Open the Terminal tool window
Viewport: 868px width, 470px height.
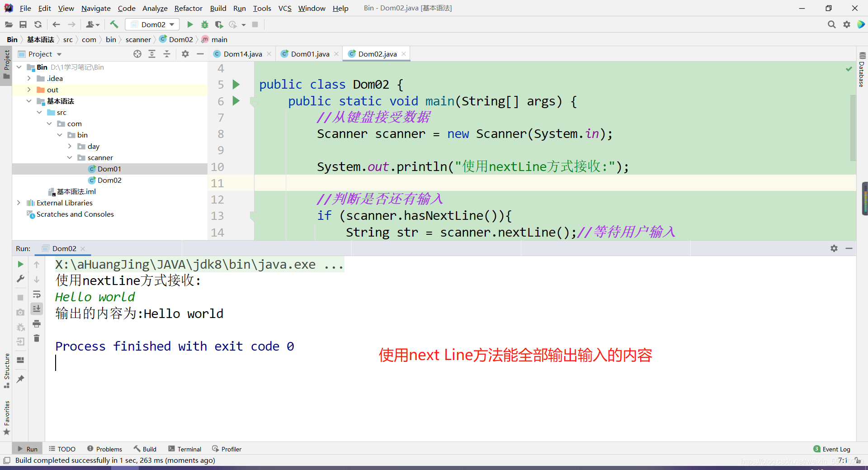point(184,449)
